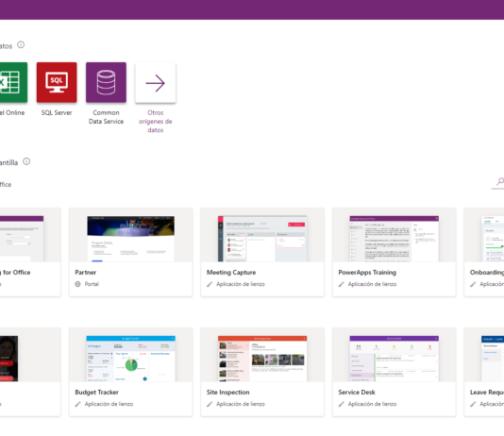
Task: Open the Site Inspection template thumbnail
Action: [x=262, y=359]
